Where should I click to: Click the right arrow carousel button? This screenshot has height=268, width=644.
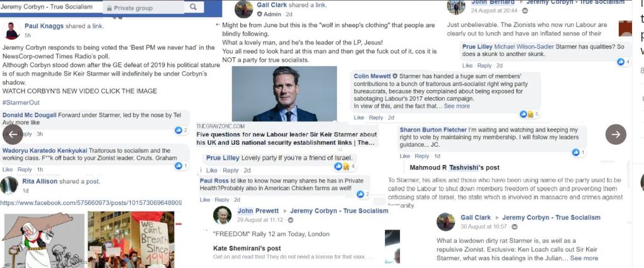coord(616,134)
